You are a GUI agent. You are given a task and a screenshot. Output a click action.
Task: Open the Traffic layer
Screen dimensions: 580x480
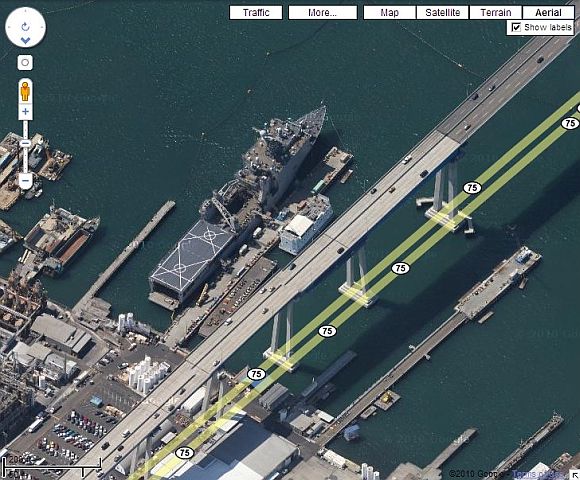click(256, 13)
